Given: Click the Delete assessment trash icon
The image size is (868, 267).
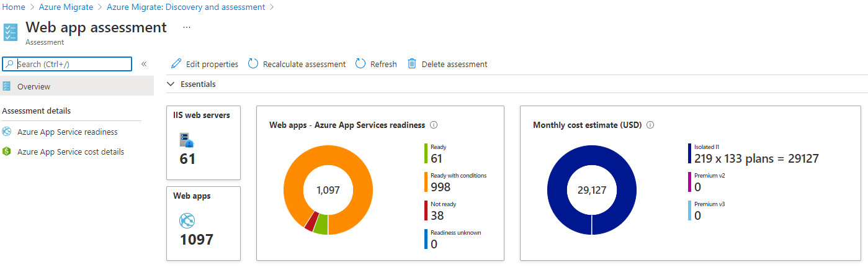Looking at the screenshot, I should coord(412,64).
